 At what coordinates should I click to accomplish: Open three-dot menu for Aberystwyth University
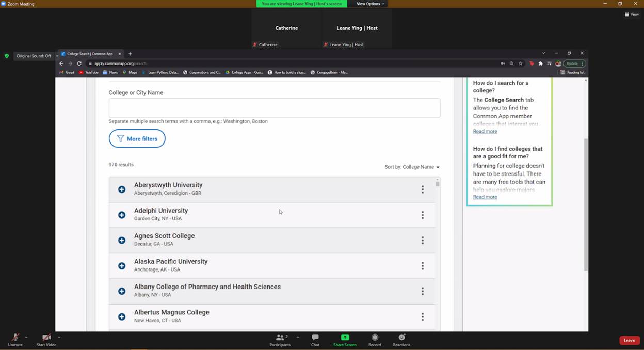(423, 189)
